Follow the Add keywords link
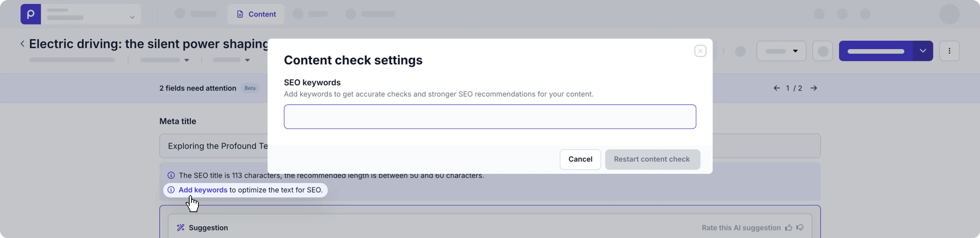The image size is (980, 238). click(x=203, y=190)
